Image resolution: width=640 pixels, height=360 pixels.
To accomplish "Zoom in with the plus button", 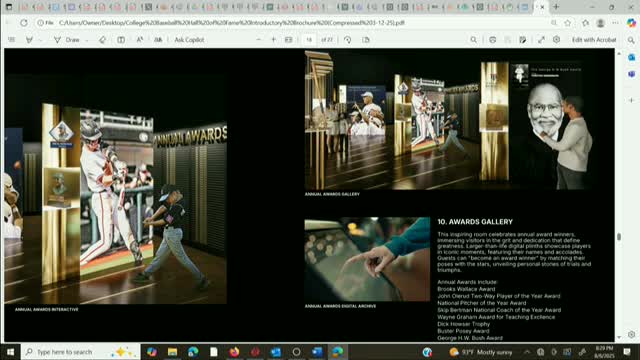I will coord(273,40).
